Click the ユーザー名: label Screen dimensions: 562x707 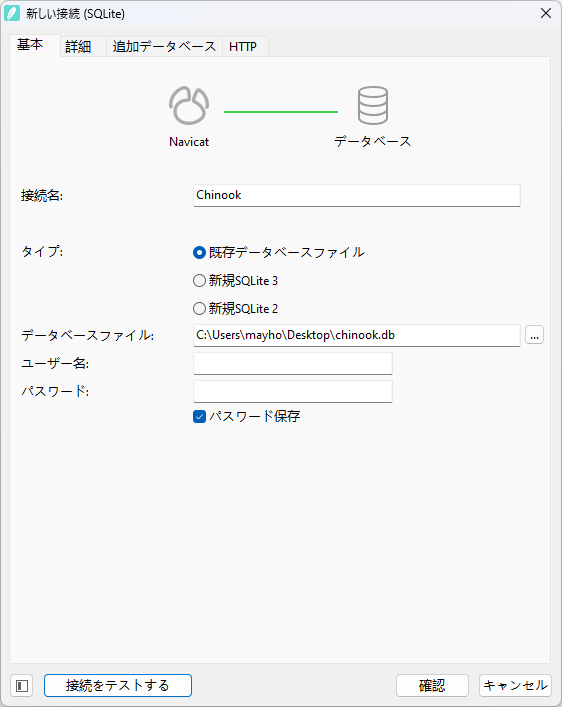55,363
